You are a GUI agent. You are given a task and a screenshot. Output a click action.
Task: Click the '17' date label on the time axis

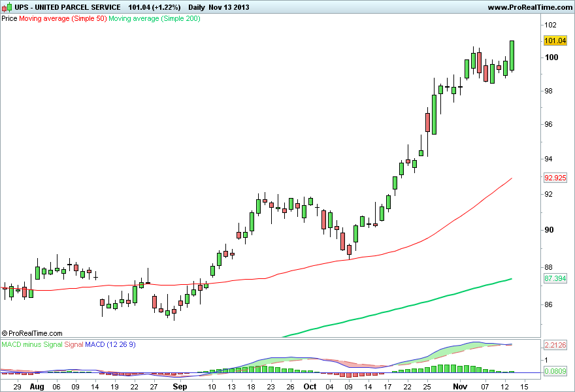pos(387,387)
